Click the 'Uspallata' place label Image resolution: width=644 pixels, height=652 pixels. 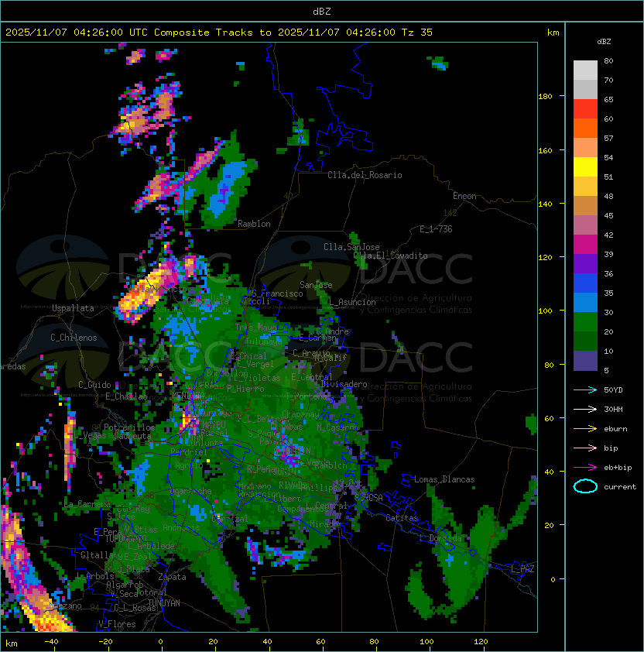tap(73, 308)
